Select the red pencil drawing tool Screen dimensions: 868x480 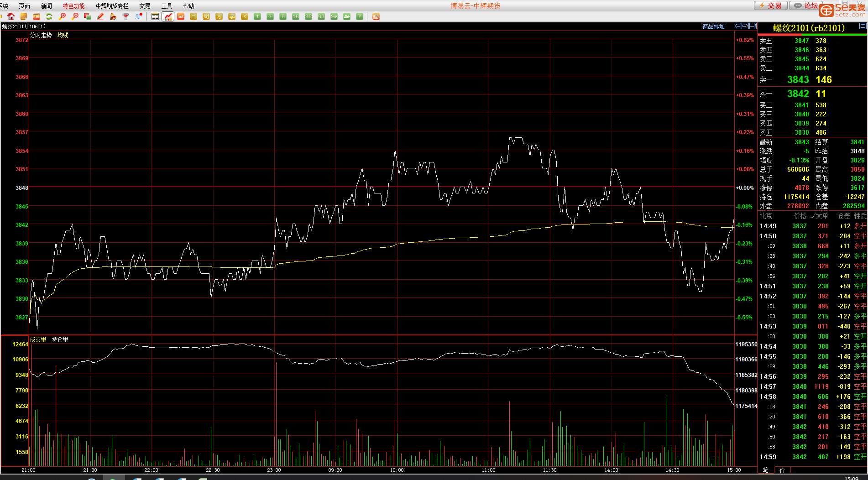(x=100, y=16)
